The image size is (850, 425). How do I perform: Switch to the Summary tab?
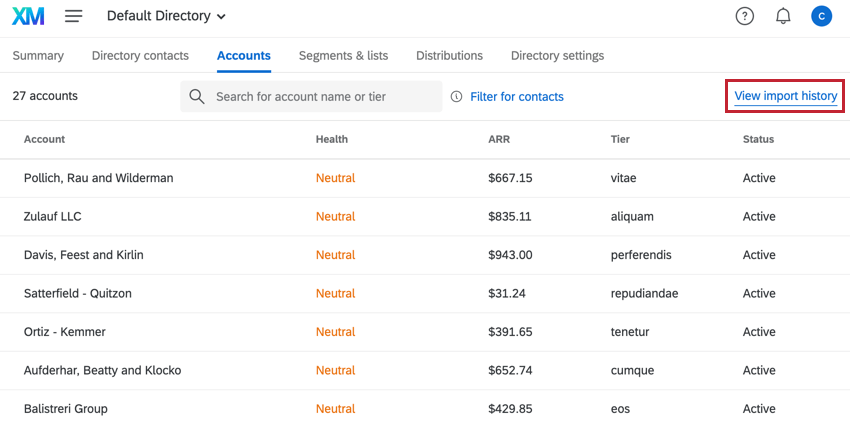pyautogui.click(x=38, y=55)
